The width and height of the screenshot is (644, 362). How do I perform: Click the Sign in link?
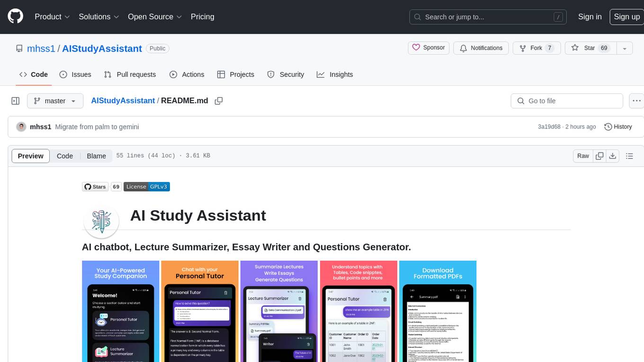(x=590, y=17)
